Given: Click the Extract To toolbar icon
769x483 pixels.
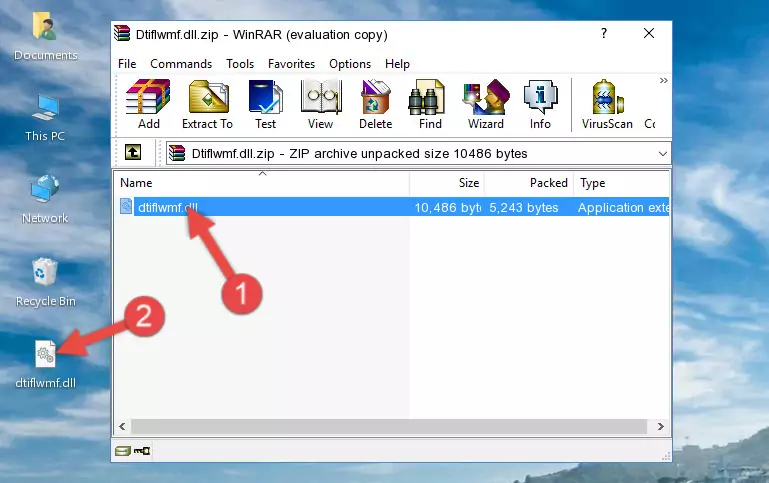Looking at the screenshot, I should click(x=207, y=104).
